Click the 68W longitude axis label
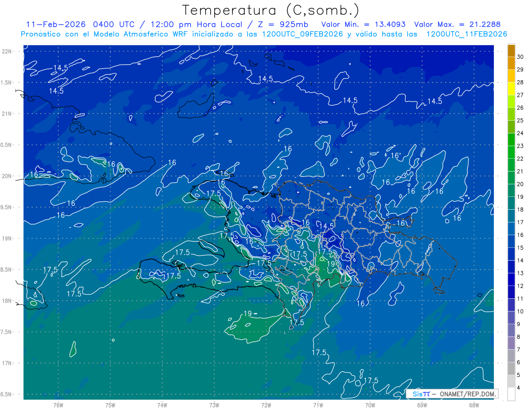The width and height of the screenshot is (532, 411). [474, 405]
